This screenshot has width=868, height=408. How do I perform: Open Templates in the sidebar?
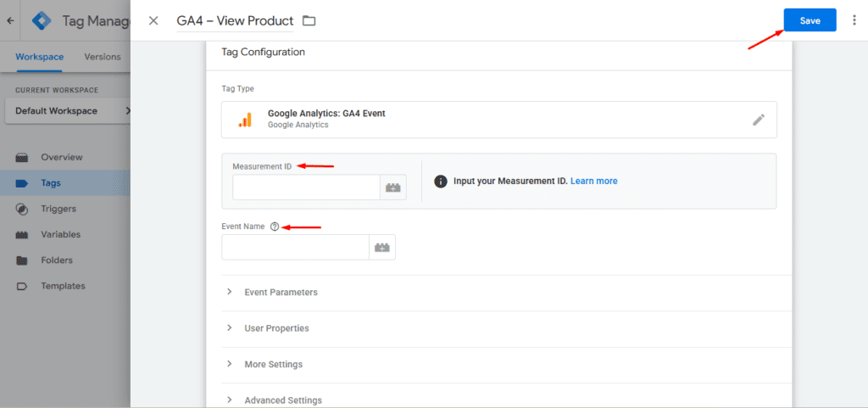63,286
